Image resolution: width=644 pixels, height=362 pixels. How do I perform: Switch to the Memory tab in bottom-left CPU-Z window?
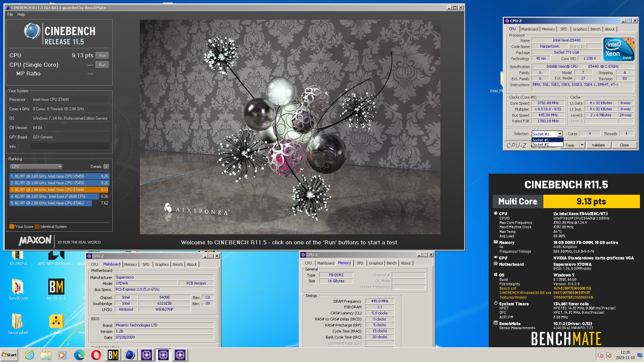click(130, 264)
